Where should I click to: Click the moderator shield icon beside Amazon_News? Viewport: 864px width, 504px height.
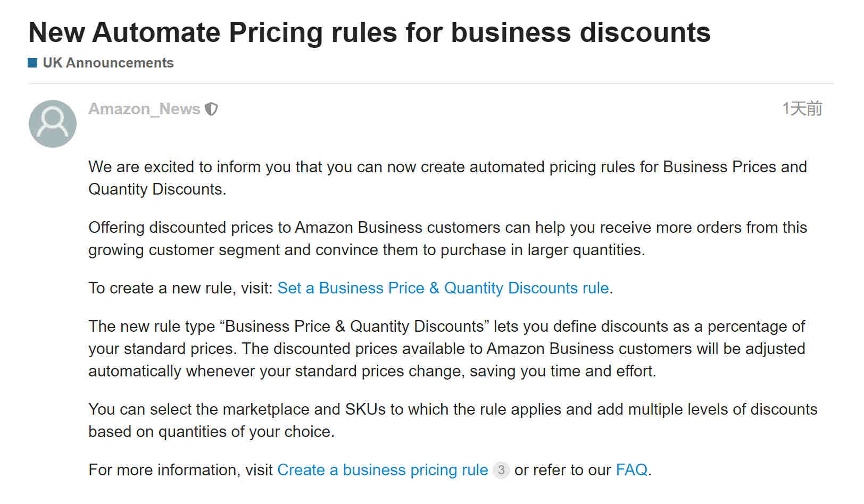[212, 109]
